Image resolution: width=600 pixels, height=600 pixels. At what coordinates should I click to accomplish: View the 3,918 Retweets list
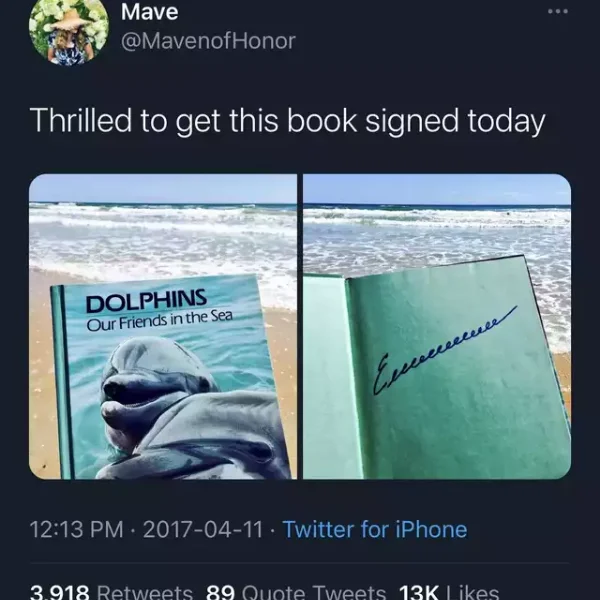click(111, 592)
